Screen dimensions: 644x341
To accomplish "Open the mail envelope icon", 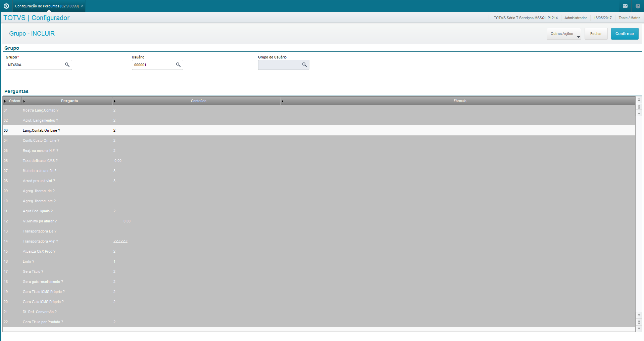I will point(625,6).
